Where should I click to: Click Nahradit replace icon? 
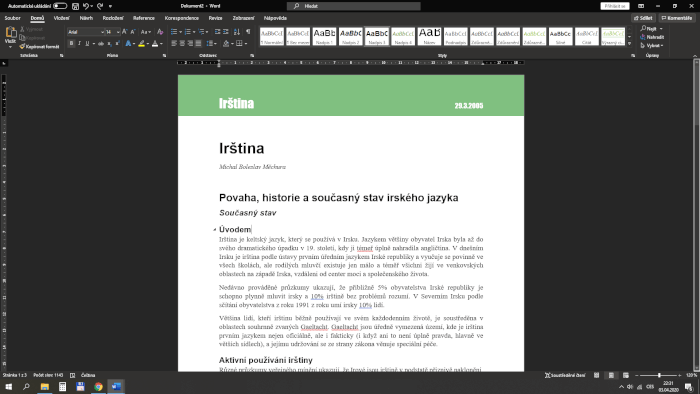click(x=652, y=37)
